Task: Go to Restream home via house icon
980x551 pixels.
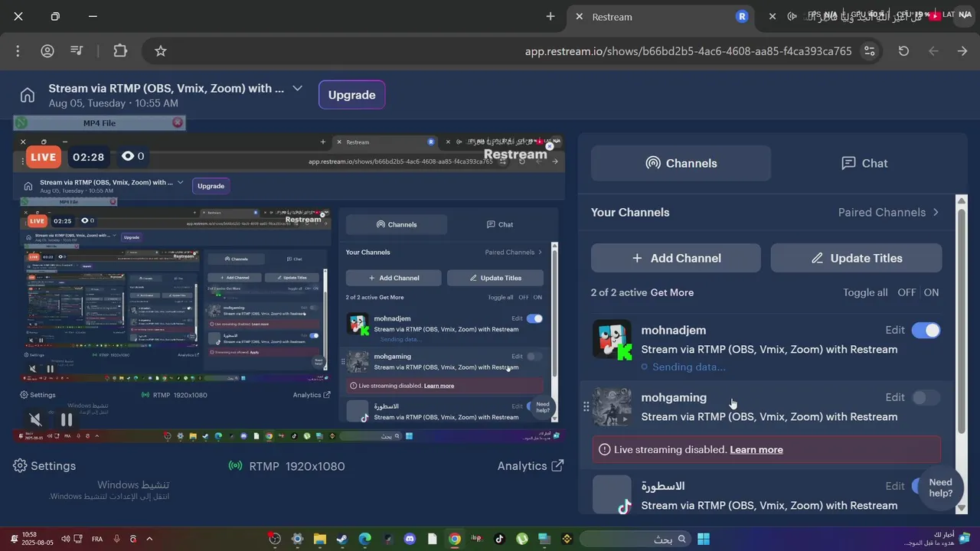Action: (28, 95)
